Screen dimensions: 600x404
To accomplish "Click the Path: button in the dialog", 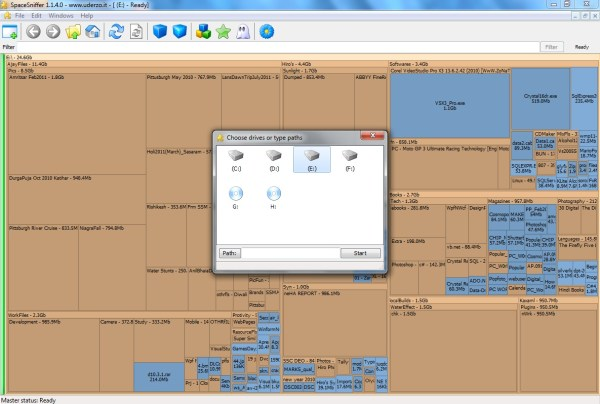I will (x=230, y=253).
